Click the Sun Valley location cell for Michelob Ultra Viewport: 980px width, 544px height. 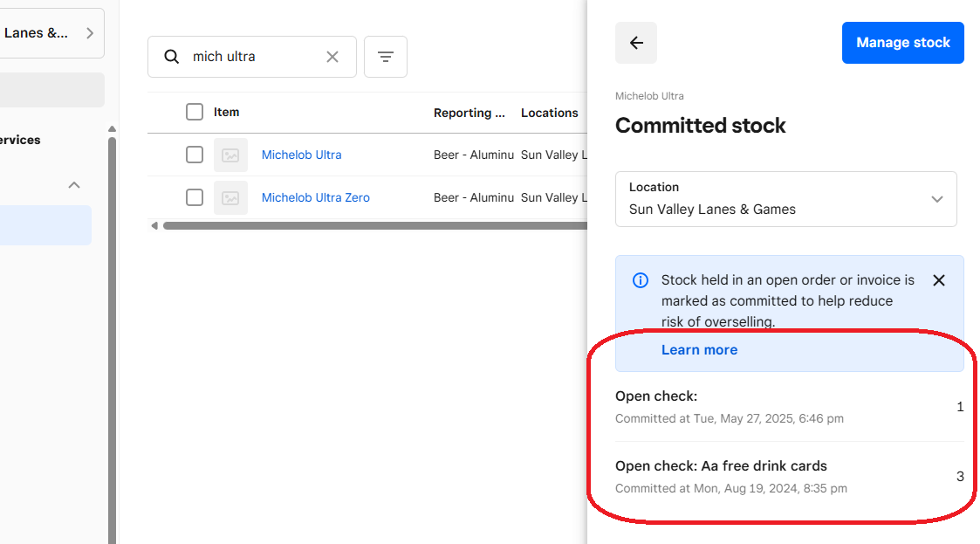[554, 155]
